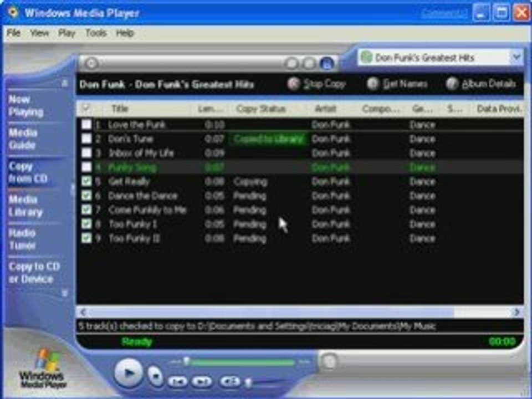Click the round button left of top toolbar

click(91, 63)
